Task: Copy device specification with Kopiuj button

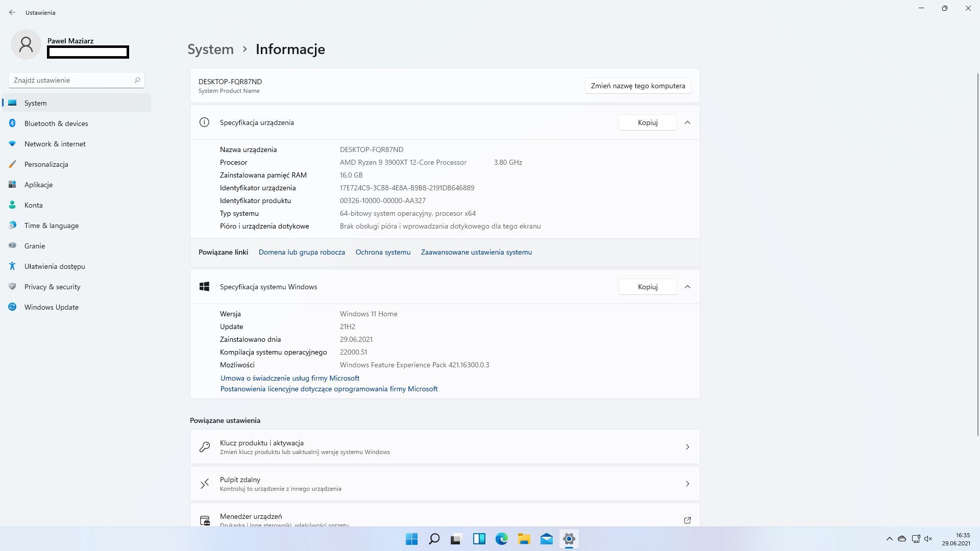Action: coord(648,122)
